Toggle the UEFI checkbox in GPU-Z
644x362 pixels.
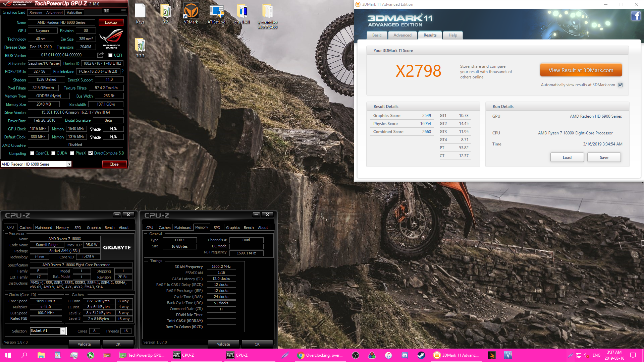[x=110, y=55]
